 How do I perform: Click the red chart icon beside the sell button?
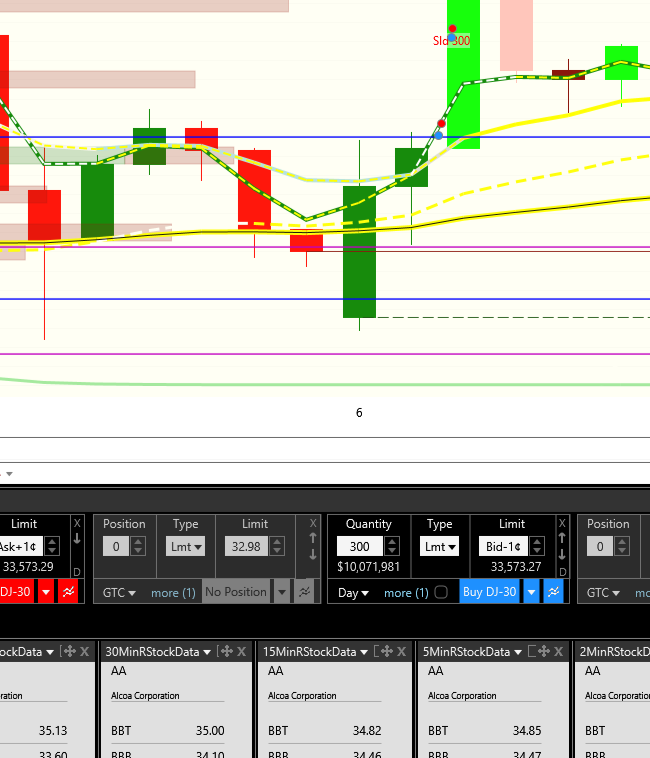(x=68, y=592)
